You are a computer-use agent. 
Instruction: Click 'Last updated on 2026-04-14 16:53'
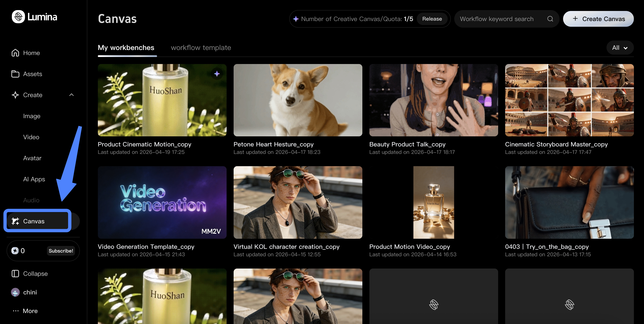[x=413, y=254]
